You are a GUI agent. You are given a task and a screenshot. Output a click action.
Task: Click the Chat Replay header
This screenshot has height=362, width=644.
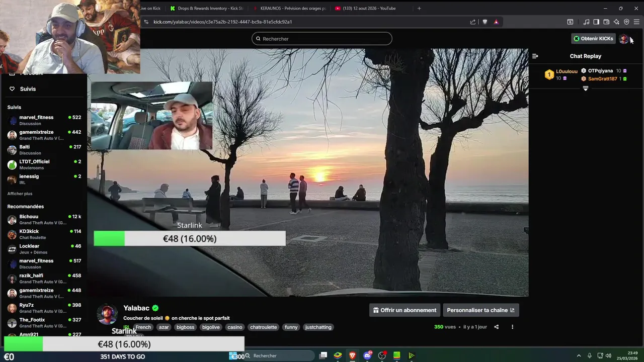click(x=586, y=56)
